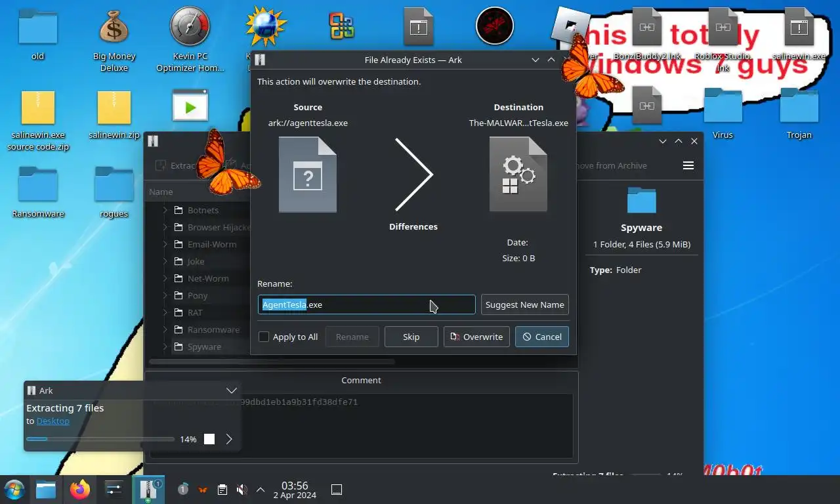Click the Rename text input field
Image resolution: width=840 pixels, height=504 pixels.
(x=366, y=304)
